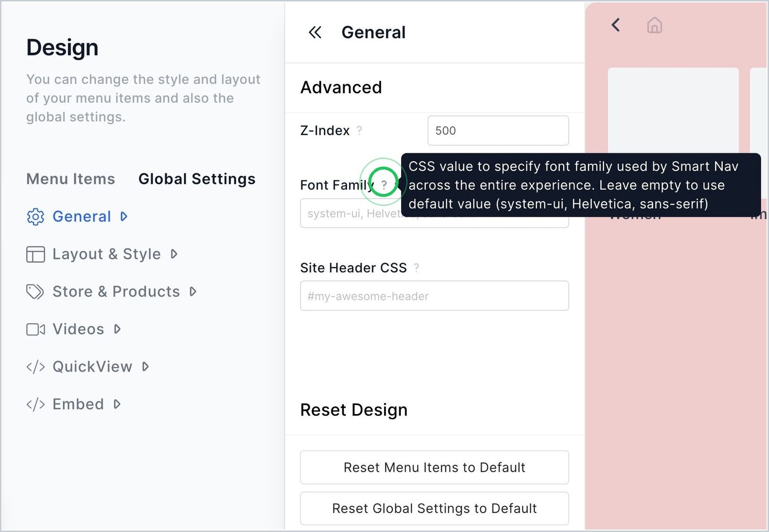Open the QuickView settings
Viewport: 769px width, 532px height.
tap(92, 367)
